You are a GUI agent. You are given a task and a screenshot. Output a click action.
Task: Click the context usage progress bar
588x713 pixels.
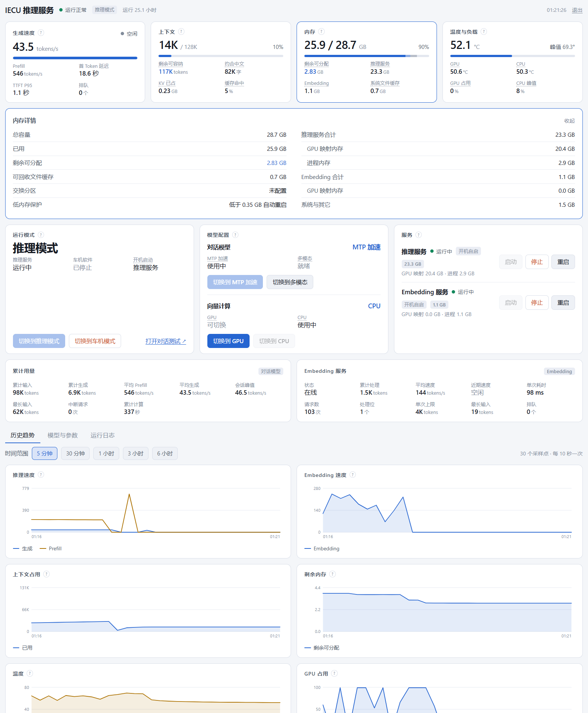point(221,56)
